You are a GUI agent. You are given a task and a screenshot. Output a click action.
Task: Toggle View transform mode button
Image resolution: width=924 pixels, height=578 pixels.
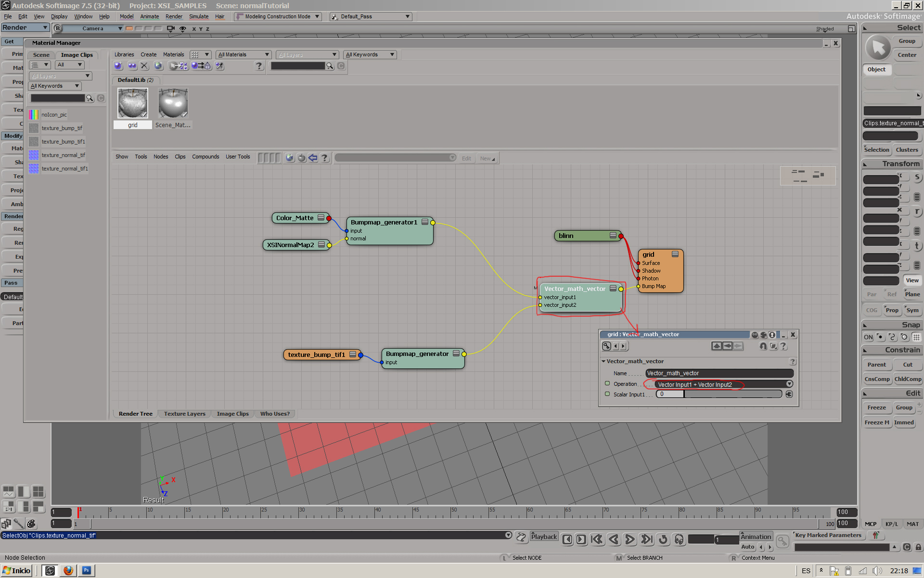point(912,280)
